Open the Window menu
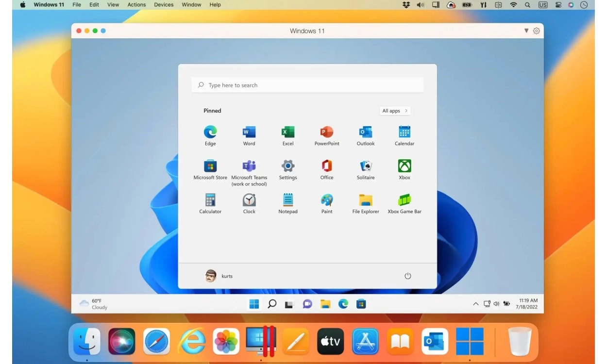The image size is (607, 364). pyautogui.click(x=191, y=5)
